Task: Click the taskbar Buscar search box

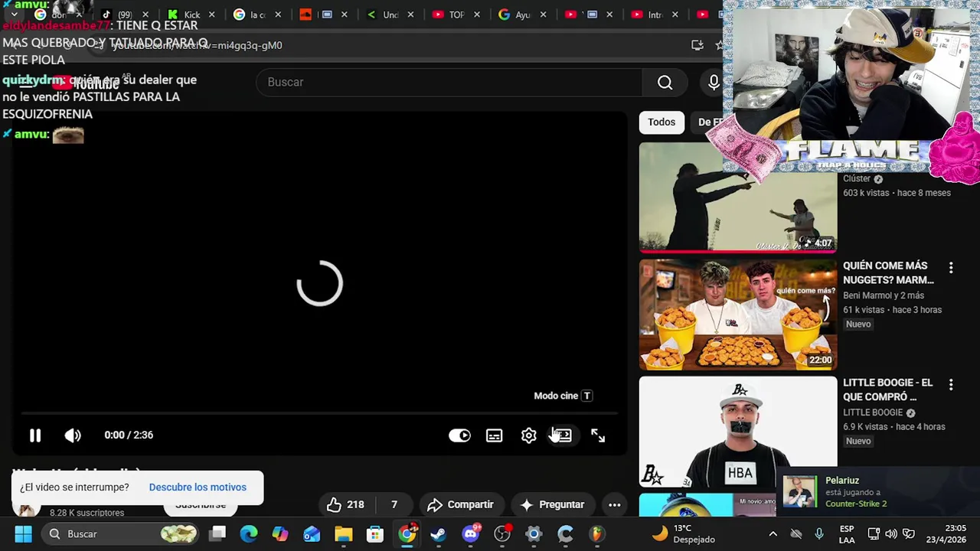Action: [119, 534]
